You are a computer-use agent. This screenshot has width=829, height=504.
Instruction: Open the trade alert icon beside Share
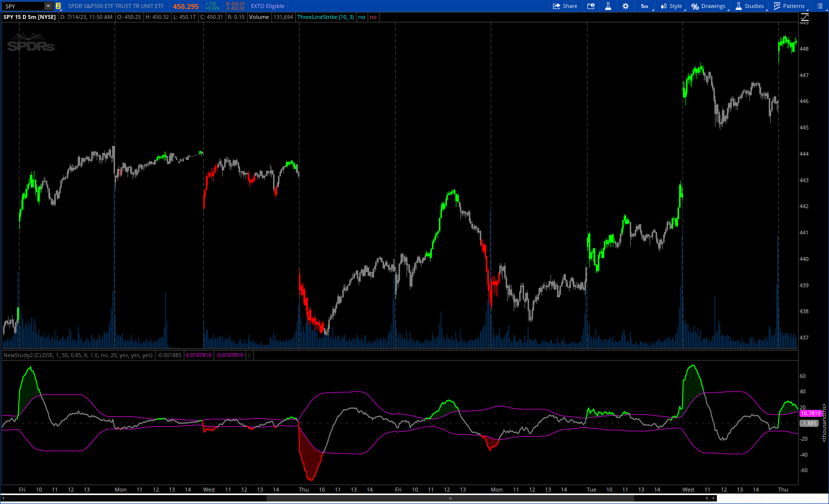click(591, 6)
